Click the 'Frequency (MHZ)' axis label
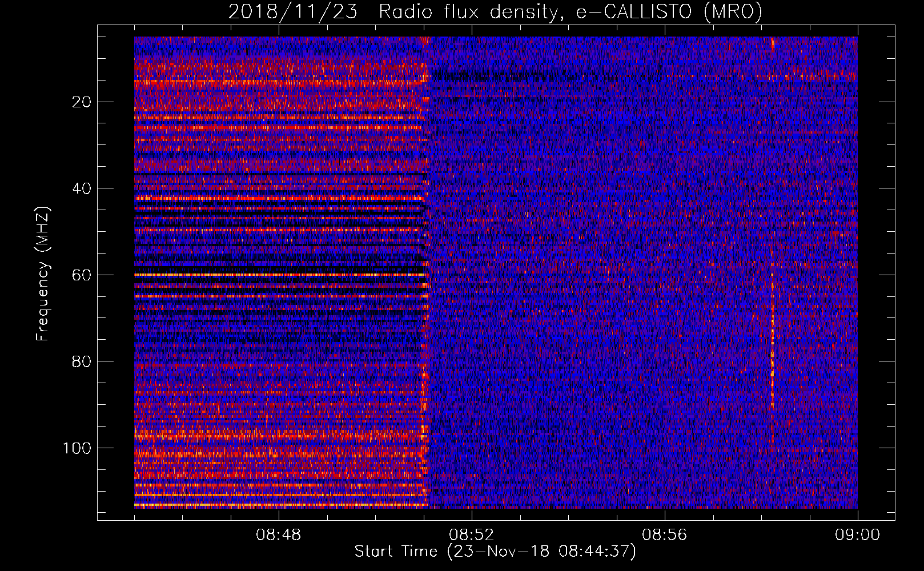Screen dimensions: 924x571 [43, 274]
